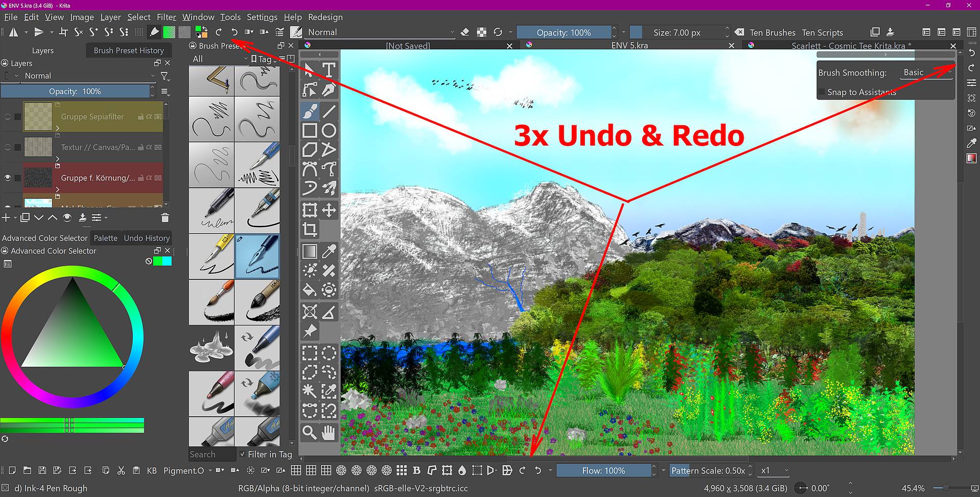Viewport: 980px width, 497px height.
Task: Adjust the Flow 100% slider
Action: [603, 470]
